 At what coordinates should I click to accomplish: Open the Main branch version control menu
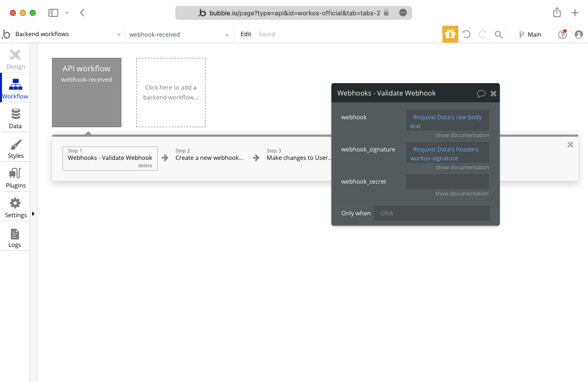coord(530,34)
